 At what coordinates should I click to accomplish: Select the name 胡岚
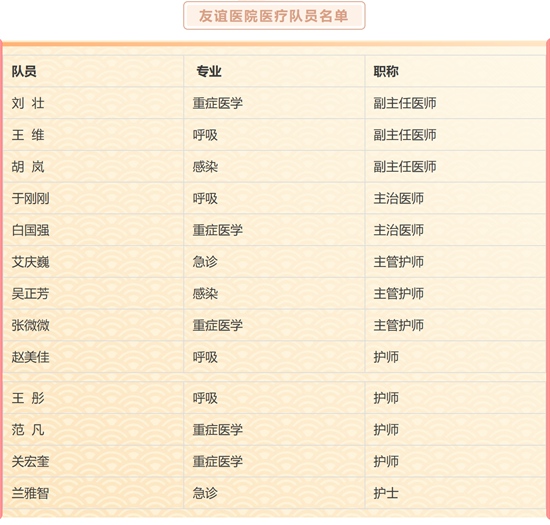pyautogui.click(x=28, y=167)
